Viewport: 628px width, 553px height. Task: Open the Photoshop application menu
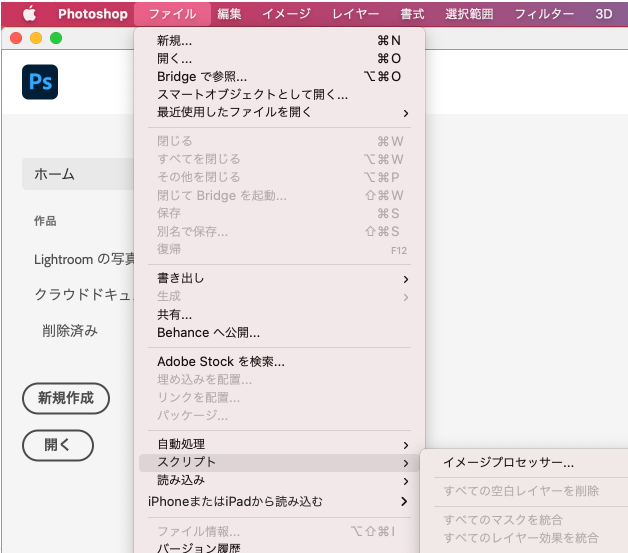[93, 14]
